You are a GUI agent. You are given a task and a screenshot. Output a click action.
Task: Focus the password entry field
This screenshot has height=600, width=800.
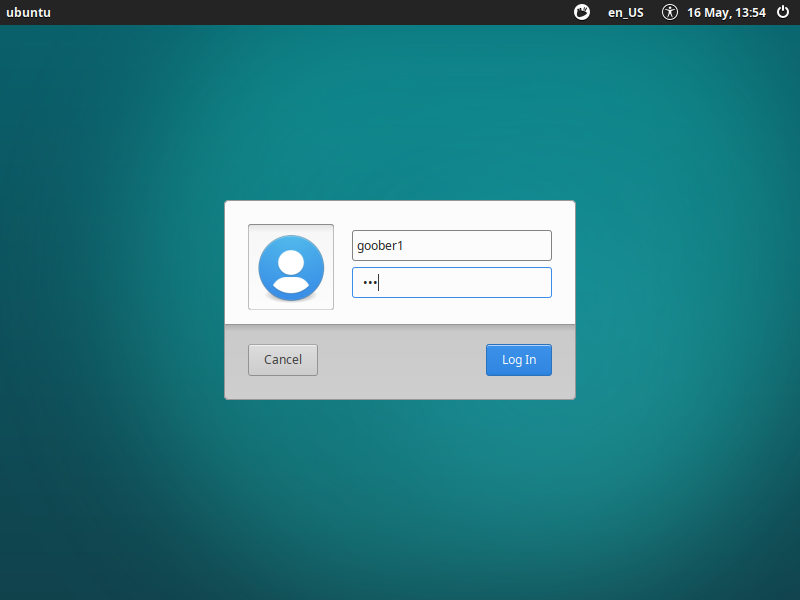click(x=451, y=282)
